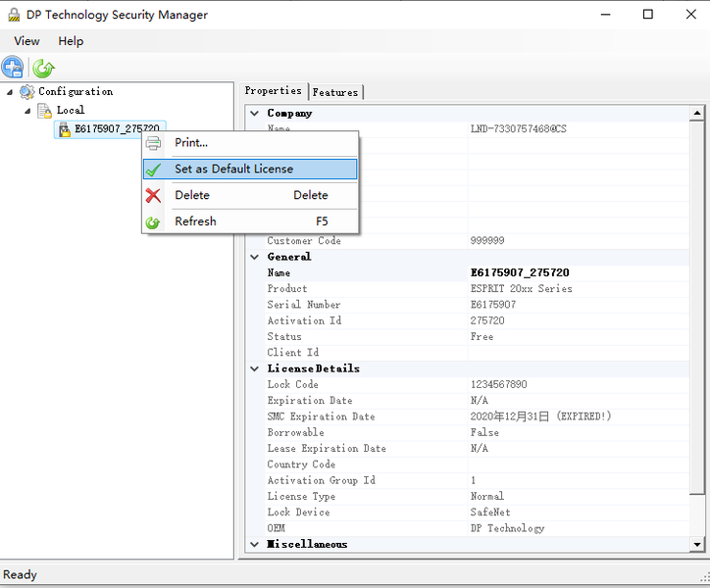Close the Security Manager window
The image size is (710, 588).
pos(691,15)
